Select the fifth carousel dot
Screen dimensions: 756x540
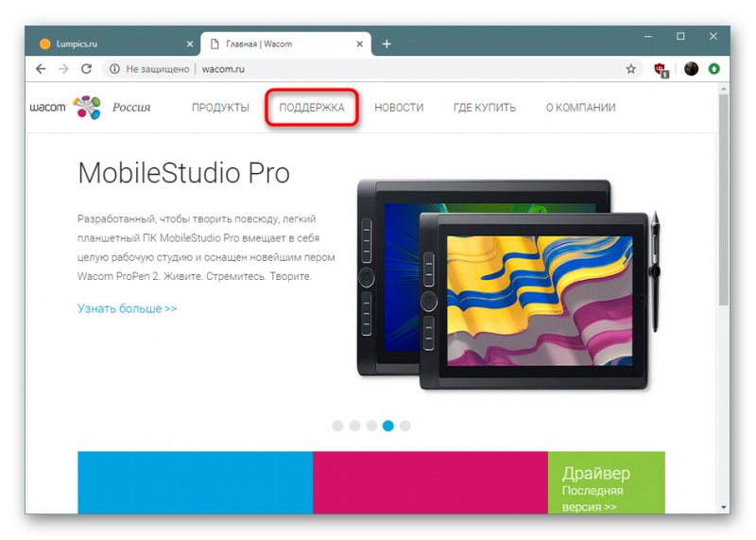[405, 426]
